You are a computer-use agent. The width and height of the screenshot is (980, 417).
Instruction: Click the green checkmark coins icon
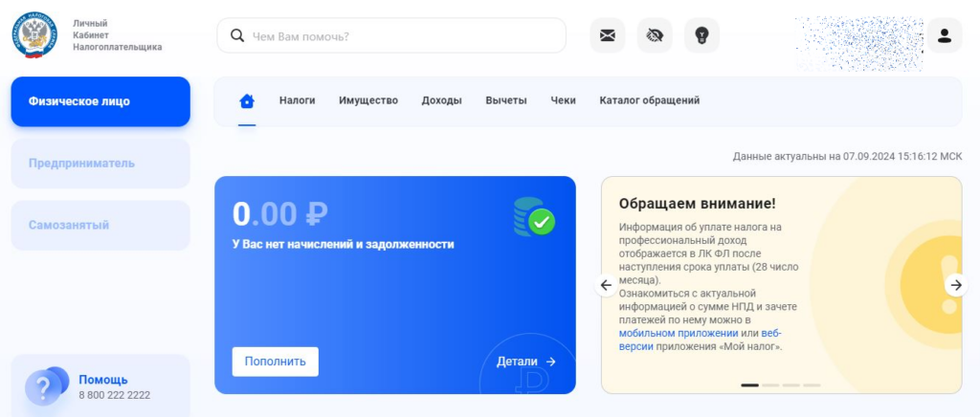pyautogui.click(x=534, y=218)
